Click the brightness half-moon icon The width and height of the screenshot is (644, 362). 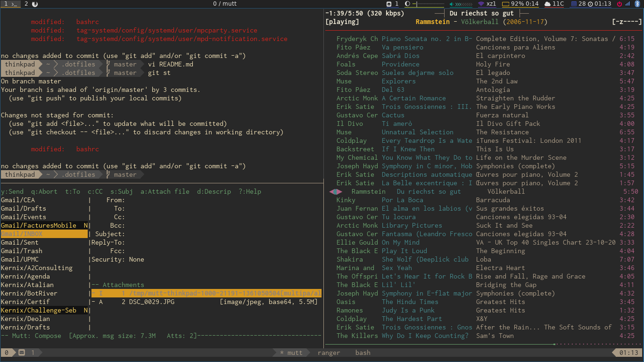click(x=408, y=4)
